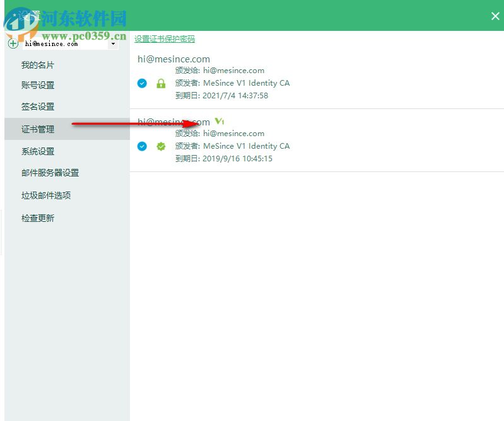The width and height of the screenshot is (504, 421).
Task: Open 签名设置 settings page
Action: (38, 107)
